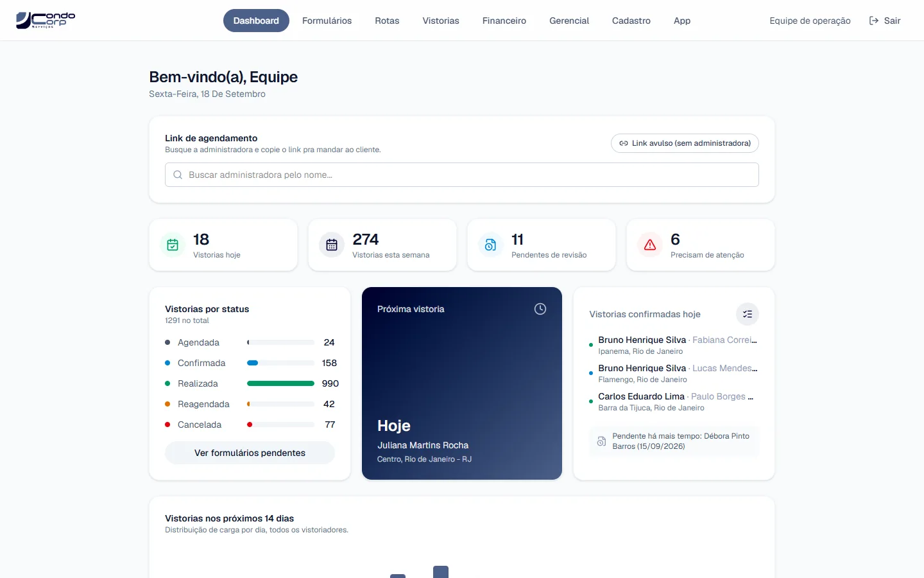The height and width of the screenshot is (578, 924).
Task: Click the magnifier icon in administradora search
Action: coord(178,175)
